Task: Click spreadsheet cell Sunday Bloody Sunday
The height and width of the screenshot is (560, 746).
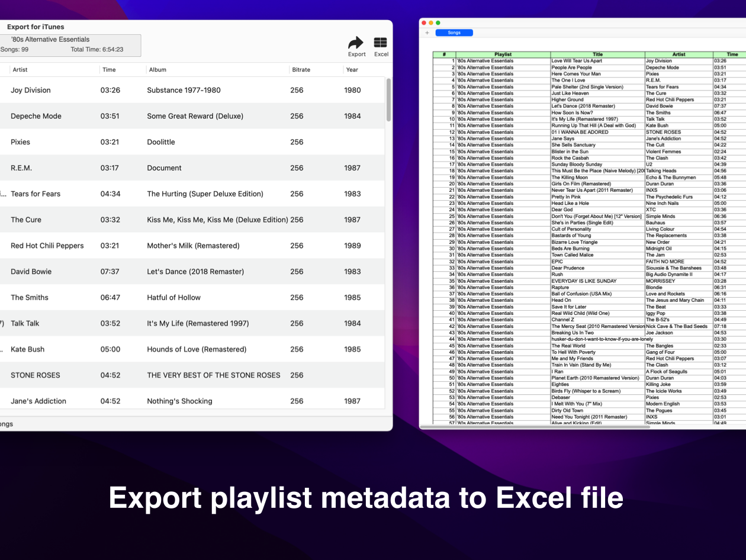Action: point(597,165)
